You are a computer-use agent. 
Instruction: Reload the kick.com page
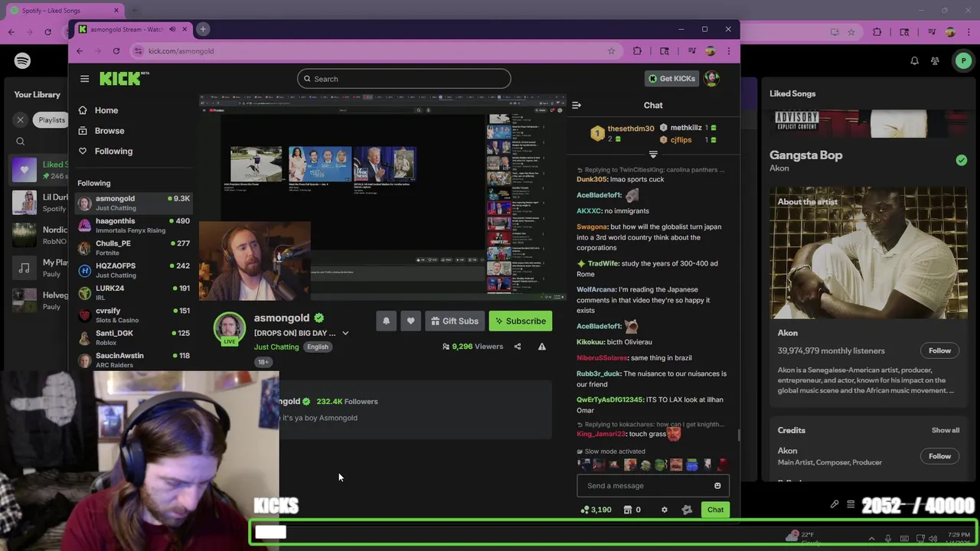(x=116, y=51)
